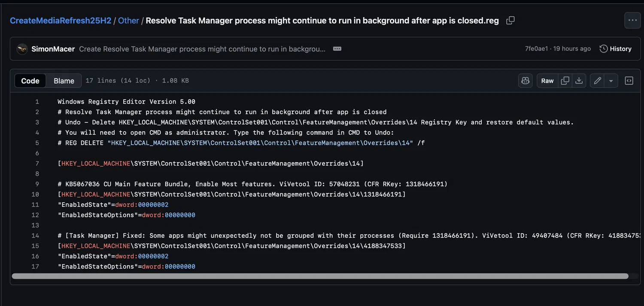Viewport: 644px width, 306px height.
Task: Expand the commit message ellipsis
Action: tap(337, 49)
